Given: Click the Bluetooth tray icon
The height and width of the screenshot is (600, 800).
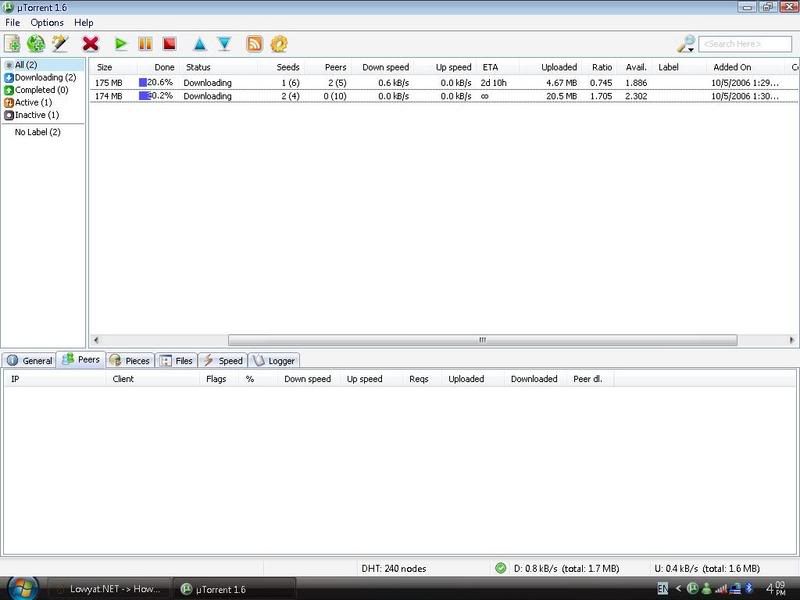Looking at the screenshot, I should point(749,588).
